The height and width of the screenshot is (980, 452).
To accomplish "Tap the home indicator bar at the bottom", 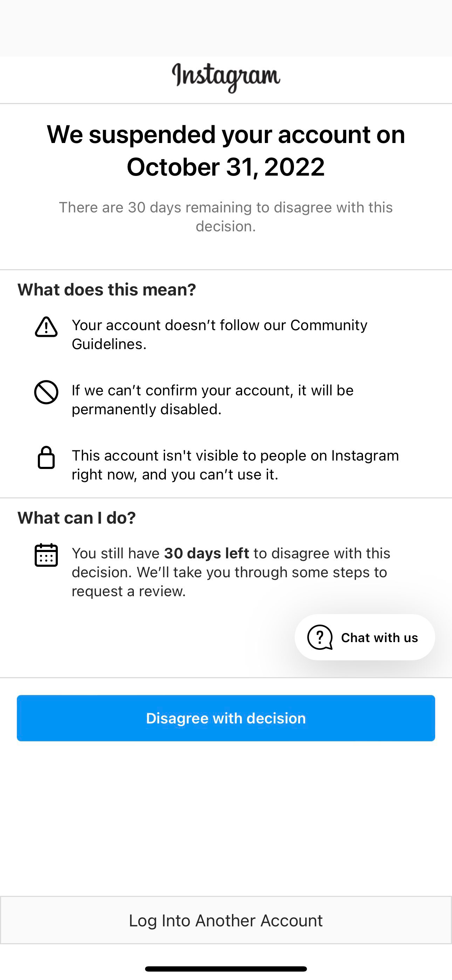I will 226,968.
